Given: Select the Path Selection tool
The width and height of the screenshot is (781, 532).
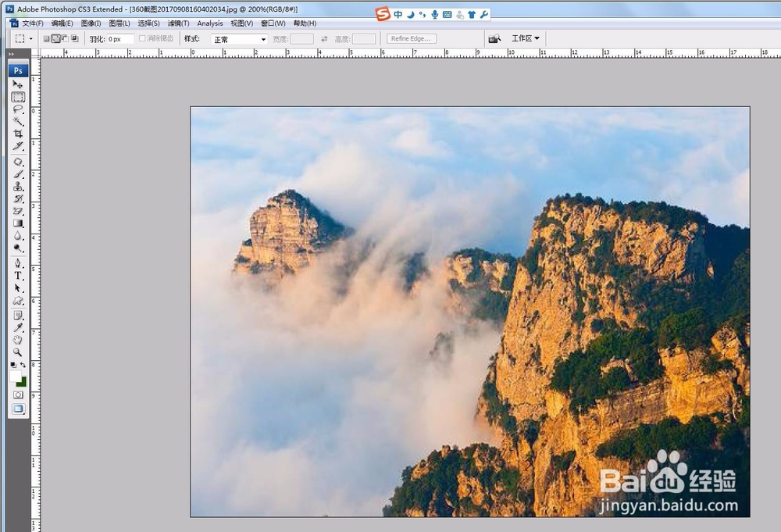Looking at the screenshot, I should coord(18,288).
